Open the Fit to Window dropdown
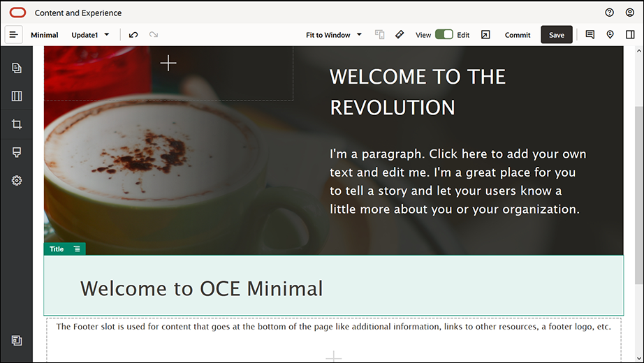644x363 pixels. tap(333, 35)
